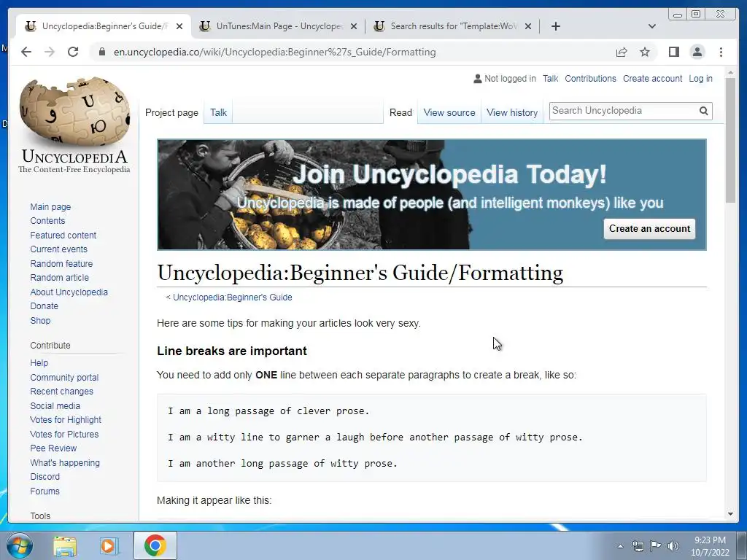Open About Uncyclopedia in the sidebar
Viewport: 747px width, 560px height.
(x=69, y=292)
